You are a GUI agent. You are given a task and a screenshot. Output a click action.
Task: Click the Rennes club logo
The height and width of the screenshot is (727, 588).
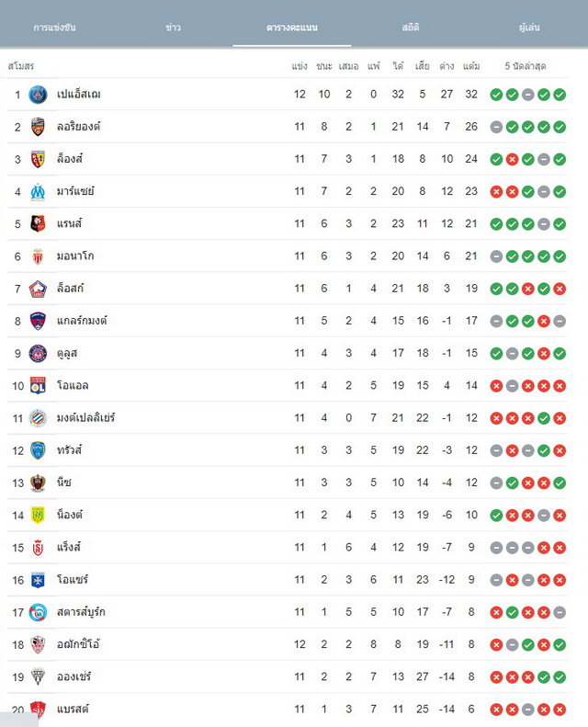pos(38,224)
